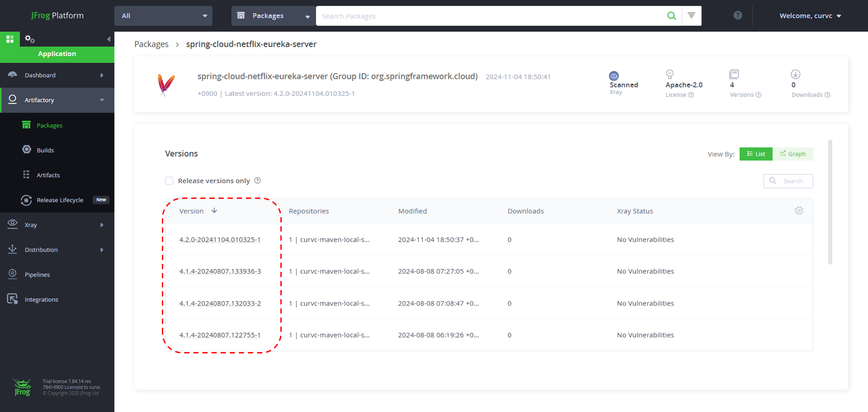Image resolution: width=868 pixels, height=412 pixels.
Task: Toggle Version column sort arrow
Action: coord(214,211)
